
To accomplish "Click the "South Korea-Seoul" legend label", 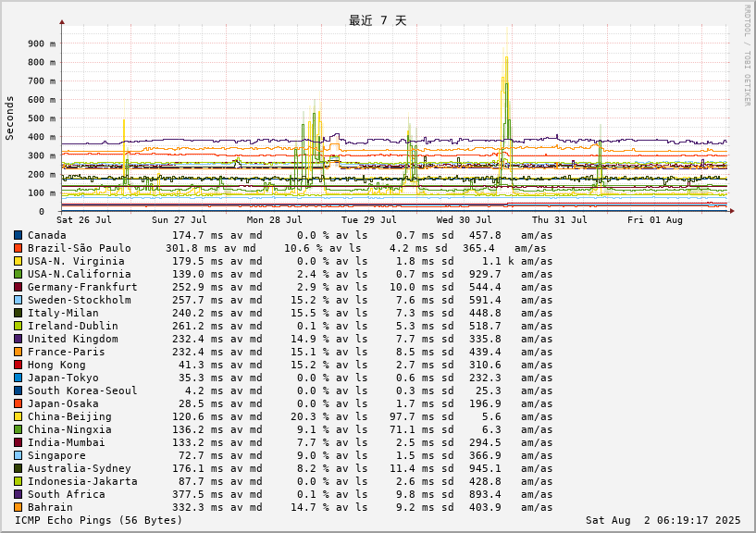I will click(x=82, y=390).
